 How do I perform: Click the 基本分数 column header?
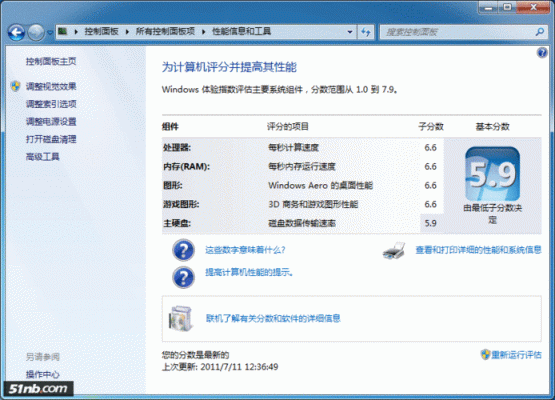tap(492, 127)
